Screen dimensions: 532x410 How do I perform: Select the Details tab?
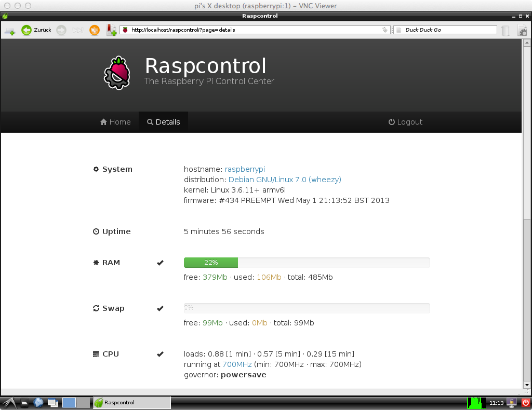[163, 122]
